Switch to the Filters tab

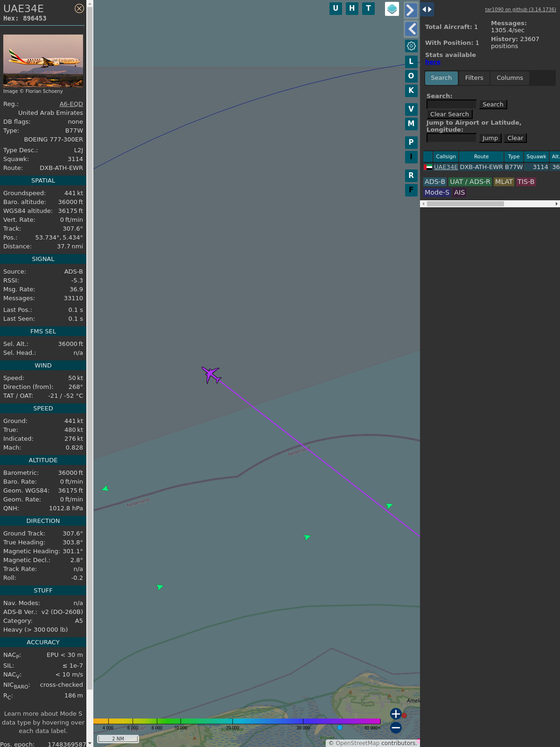[x=474, y=78]
